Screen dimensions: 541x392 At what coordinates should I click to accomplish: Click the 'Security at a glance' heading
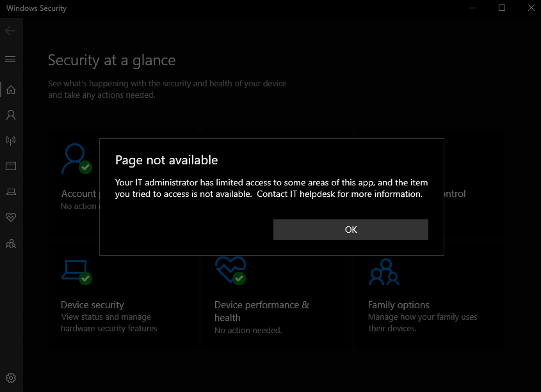(x=111, y=60)
